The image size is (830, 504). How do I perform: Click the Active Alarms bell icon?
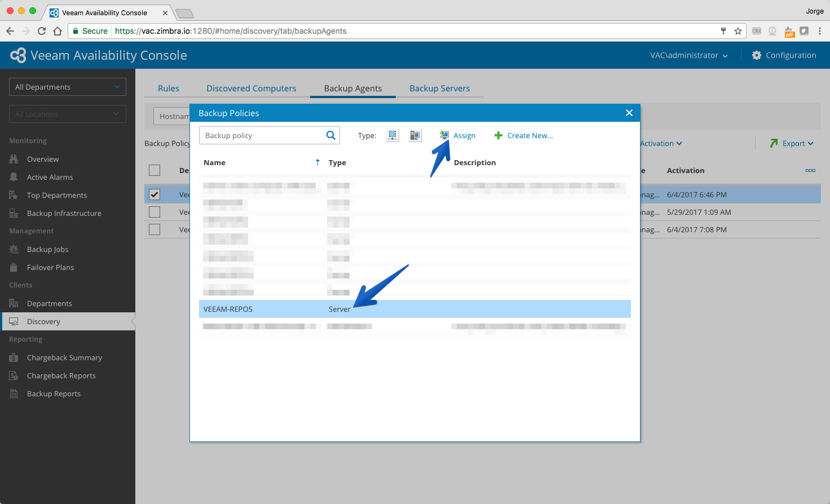14,177
